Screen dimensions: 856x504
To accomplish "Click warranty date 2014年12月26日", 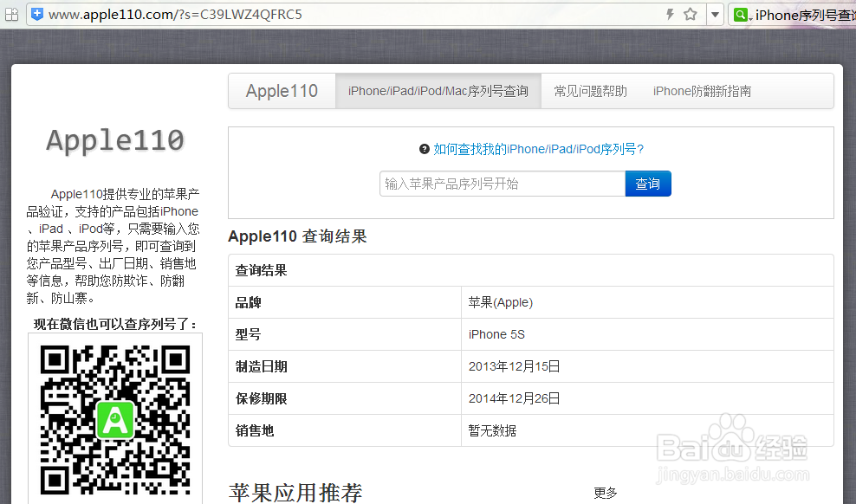I will point(515,398).
